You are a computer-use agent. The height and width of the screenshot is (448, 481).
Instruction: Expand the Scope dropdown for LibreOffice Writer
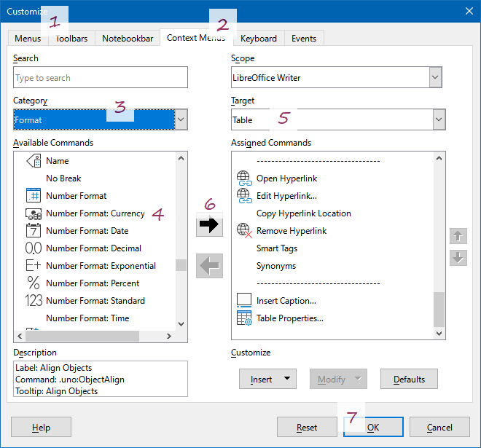(x=435, y=77)
